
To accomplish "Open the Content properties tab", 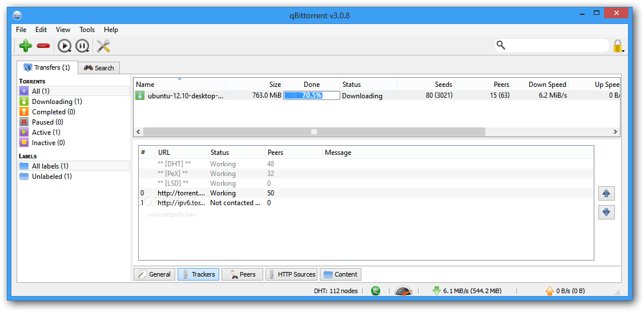I will tap(340, 274).
